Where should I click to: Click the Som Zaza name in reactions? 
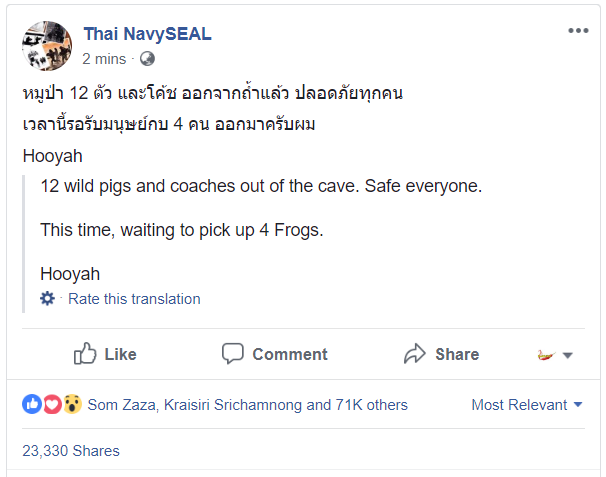click(119, 405)
